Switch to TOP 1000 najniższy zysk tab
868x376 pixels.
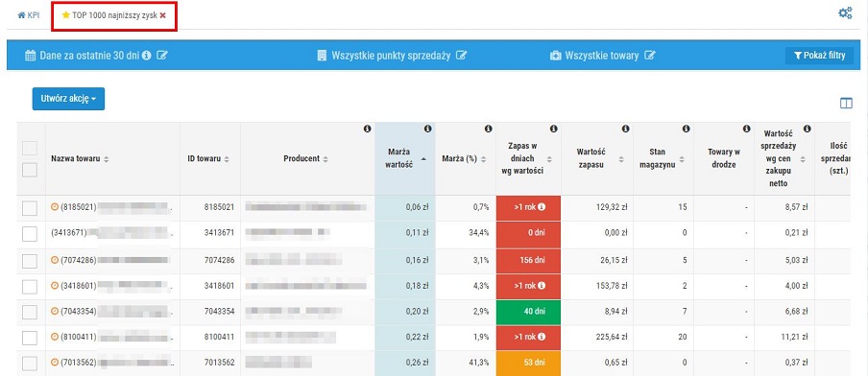click(x=114, y=15)
